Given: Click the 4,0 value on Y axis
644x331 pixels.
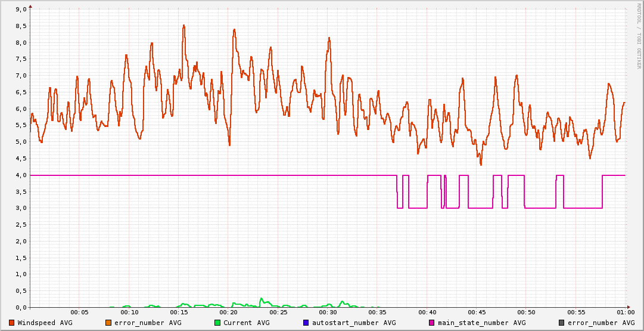Looking at the screenshot, I should 20,175.
